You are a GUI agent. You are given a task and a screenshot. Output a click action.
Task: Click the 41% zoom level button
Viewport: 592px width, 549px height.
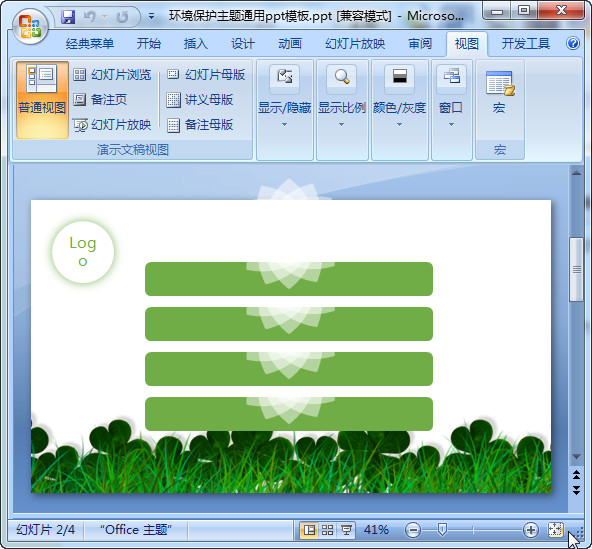click(376, 530)
